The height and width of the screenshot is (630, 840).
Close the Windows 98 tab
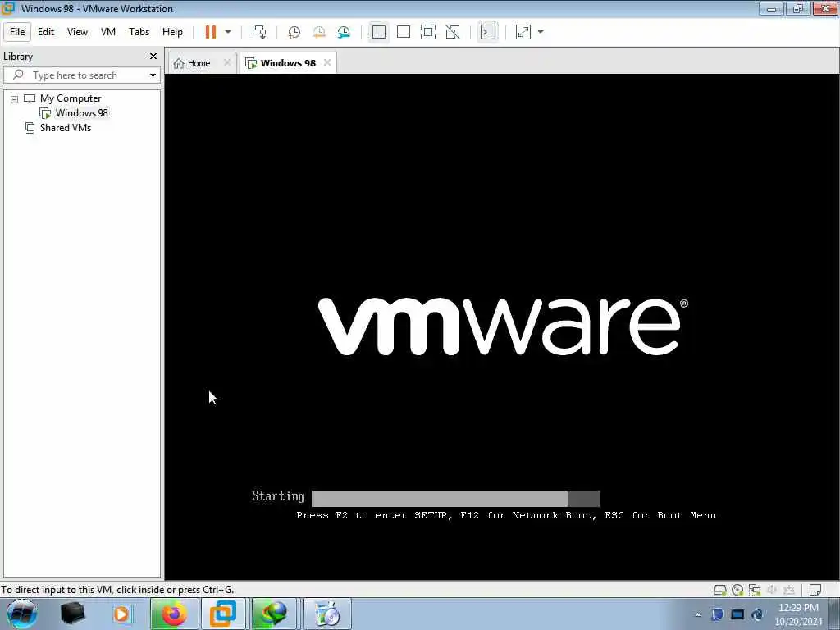point(327,62)
